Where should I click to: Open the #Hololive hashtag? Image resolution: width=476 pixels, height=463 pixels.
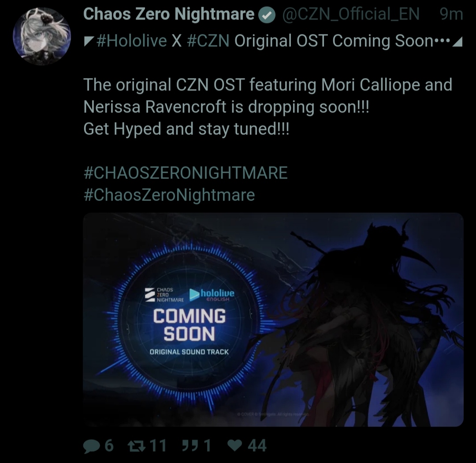(132, 41)
